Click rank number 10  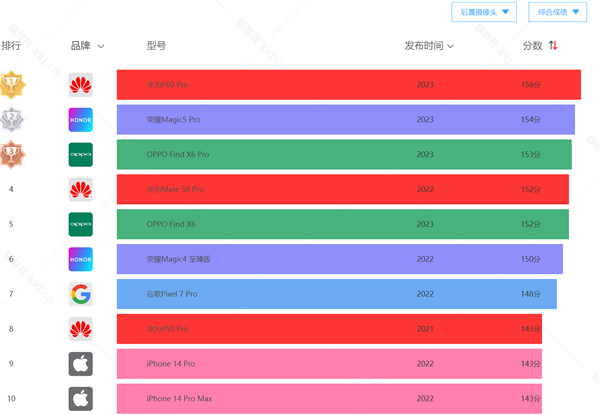(11, 399)
